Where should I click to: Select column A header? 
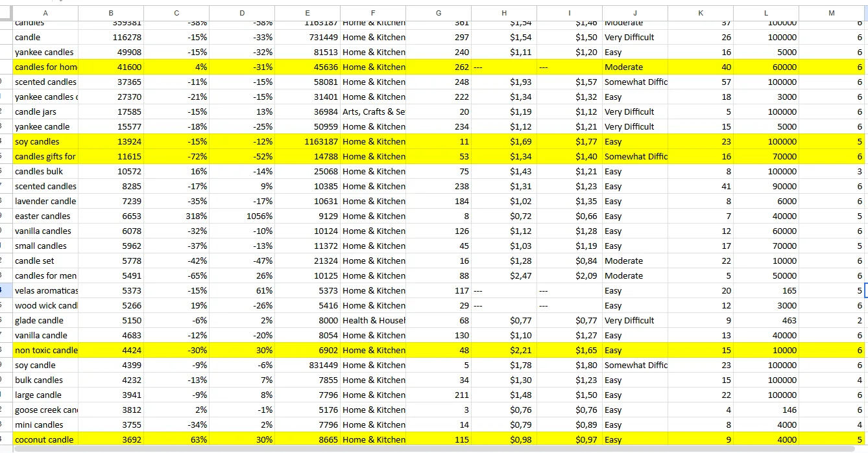pos(45,14)
